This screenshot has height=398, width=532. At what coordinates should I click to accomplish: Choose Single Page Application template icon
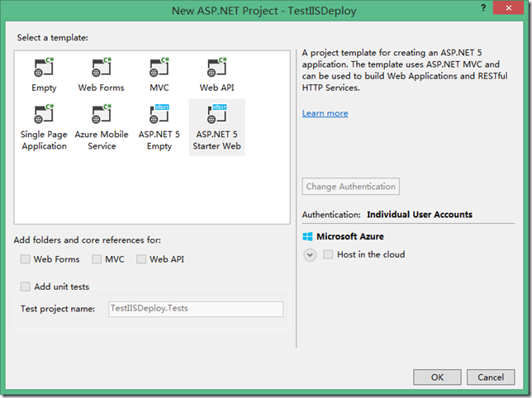(x=44, y=114)
